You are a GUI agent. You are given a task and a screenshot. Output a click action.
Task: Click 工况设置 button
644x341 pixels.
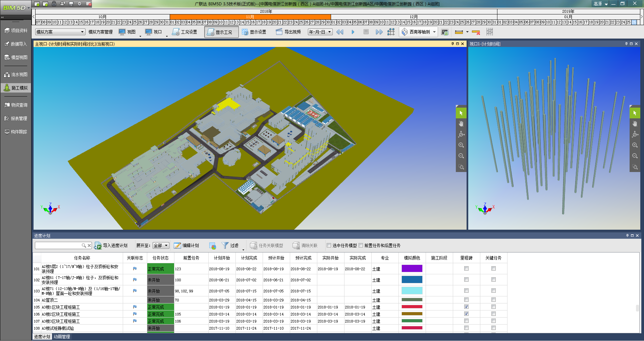click(185, 32)
